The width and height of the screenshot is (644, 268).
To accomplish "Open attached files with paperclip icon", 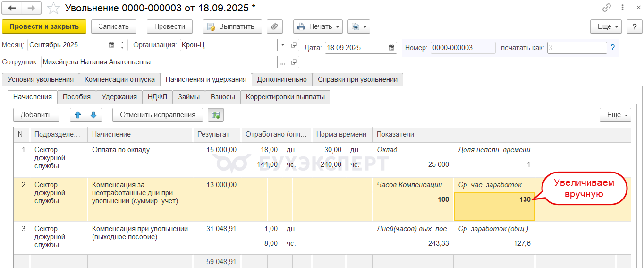I will click(x=274, y=26).
